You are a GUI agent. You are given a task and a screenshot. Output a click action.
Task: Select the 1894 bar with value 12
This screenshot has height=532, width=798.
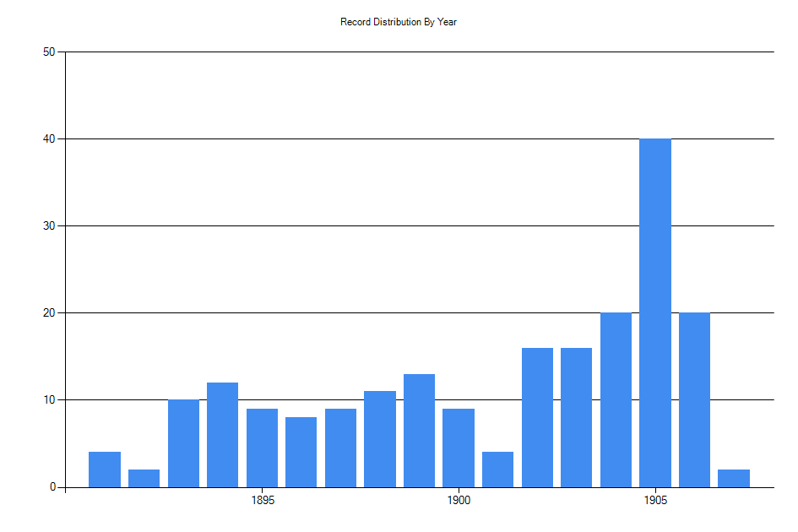click(x=222, y=435)
